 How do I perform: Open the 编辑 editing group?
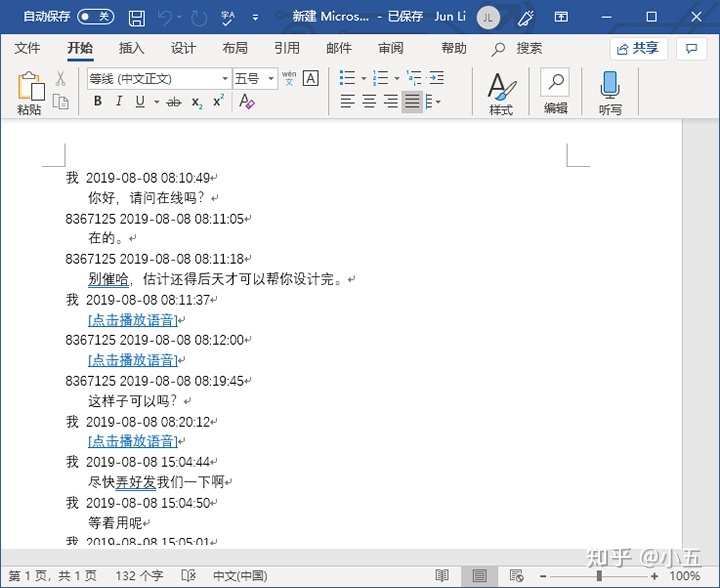click(556, 91)
